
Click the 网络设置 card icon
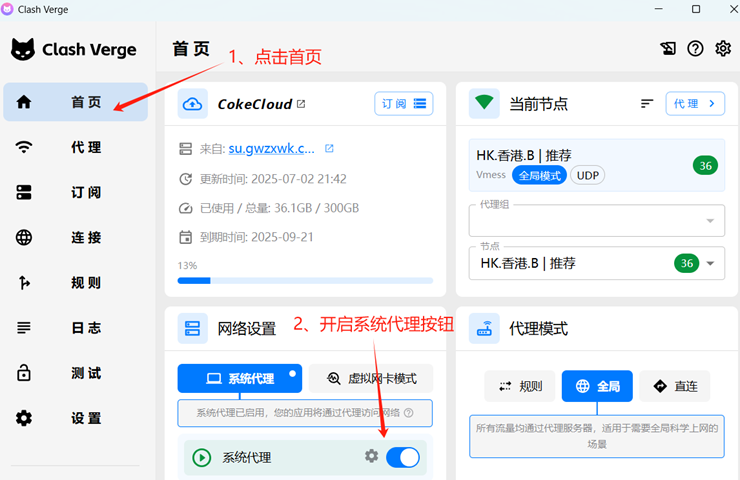tap(193, 328)
